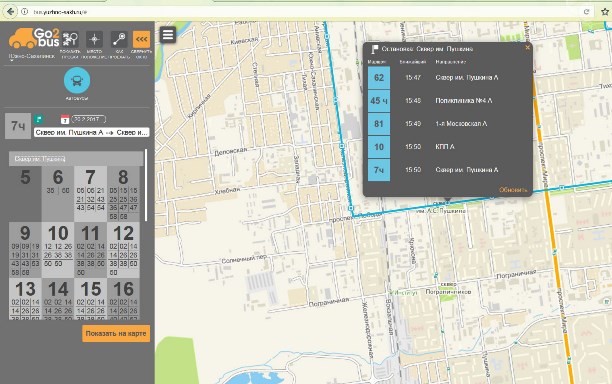Click the timetable panel scrollbar
612x384 pixels.
pos(146,185)
